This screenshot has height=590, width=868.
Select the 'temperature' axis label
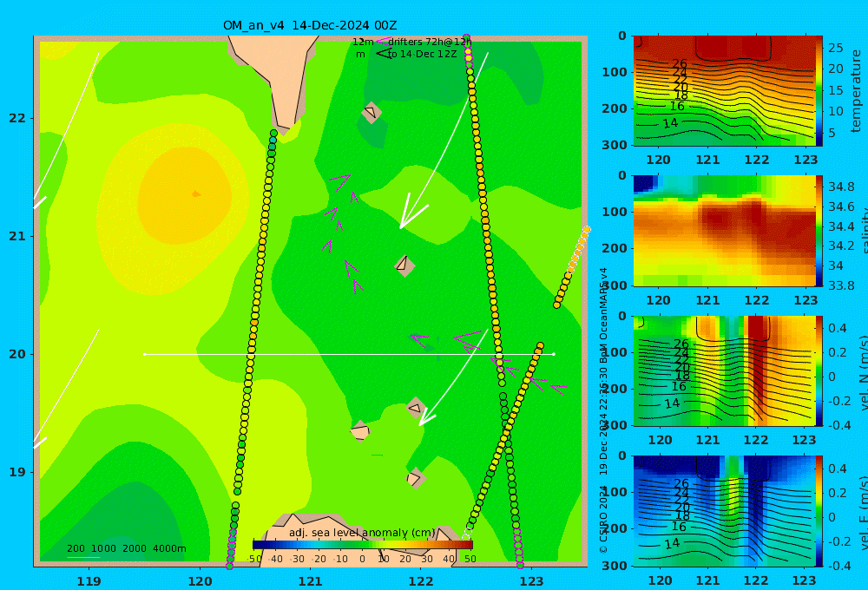856,91
